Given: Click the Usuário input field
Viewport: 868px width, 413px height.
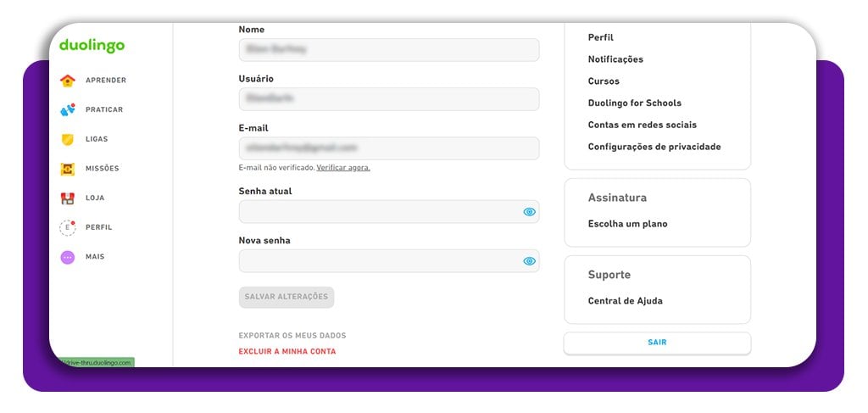Looking at the screenshot, I should pos(388,99).
